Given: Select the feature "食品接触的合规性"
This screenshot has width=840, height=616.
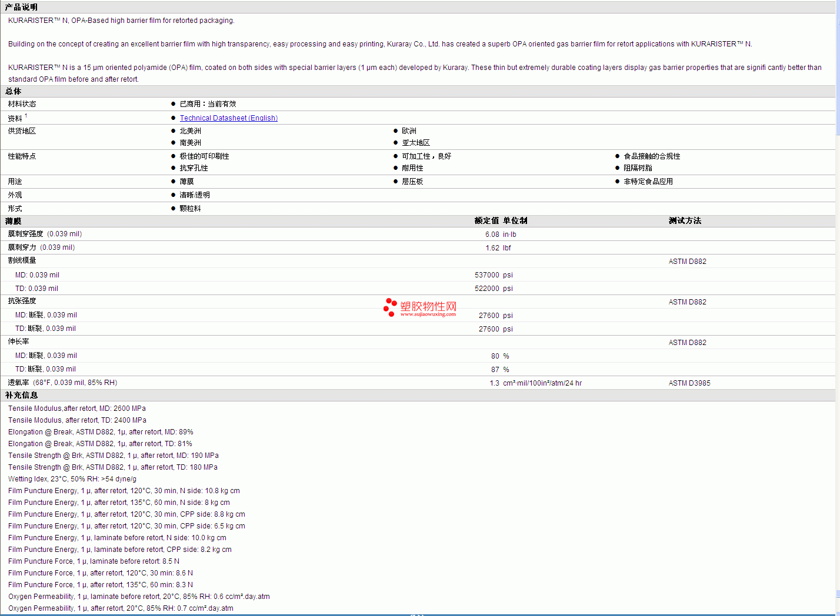Looking at the screenshot, I should coord(652,156).
